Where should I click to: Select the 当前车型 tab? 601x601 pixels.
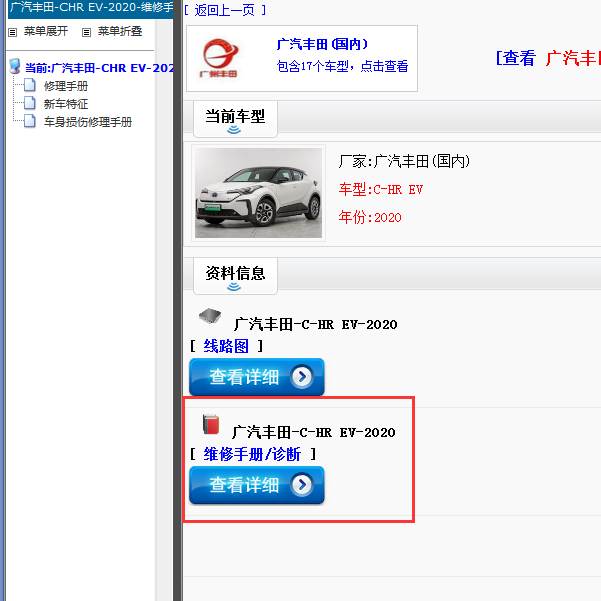[x=235, y=119]
